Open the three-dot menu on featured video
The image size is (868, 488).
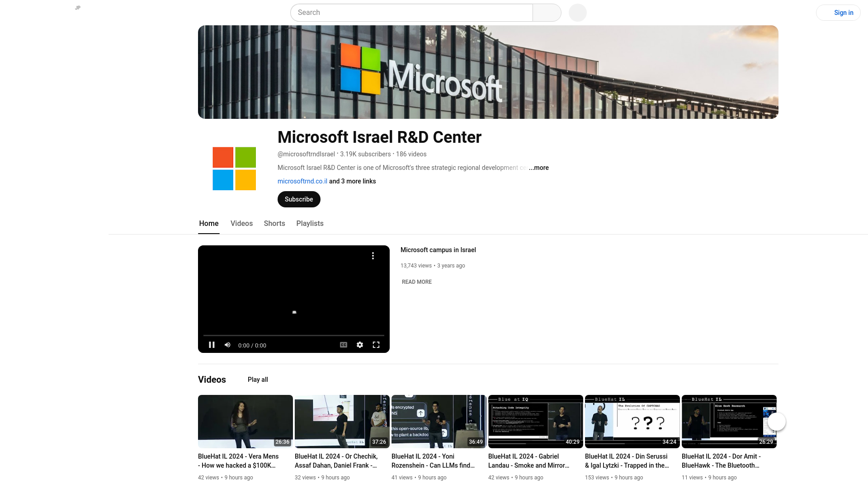[373, 256]
